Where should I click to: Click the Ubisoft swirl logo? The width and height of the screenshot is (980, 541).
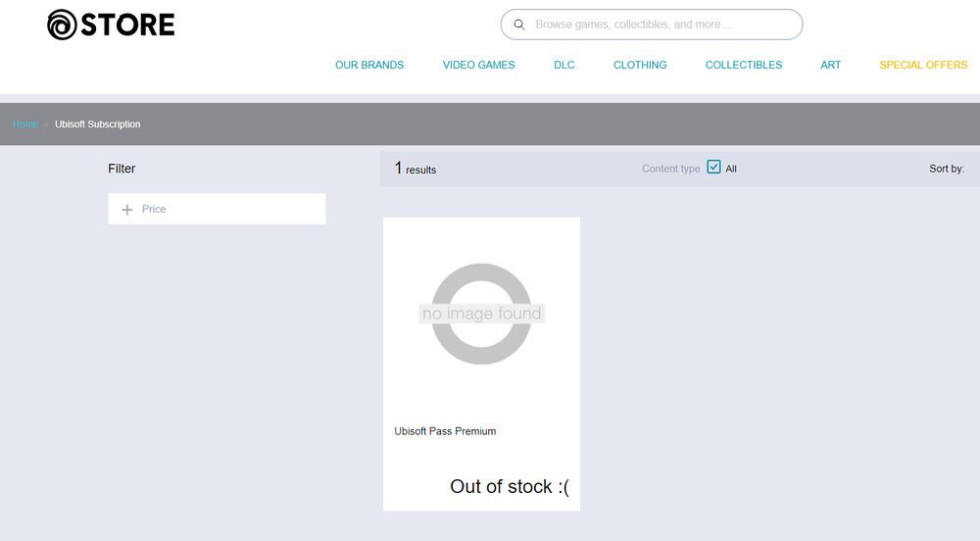click(63, 25)
